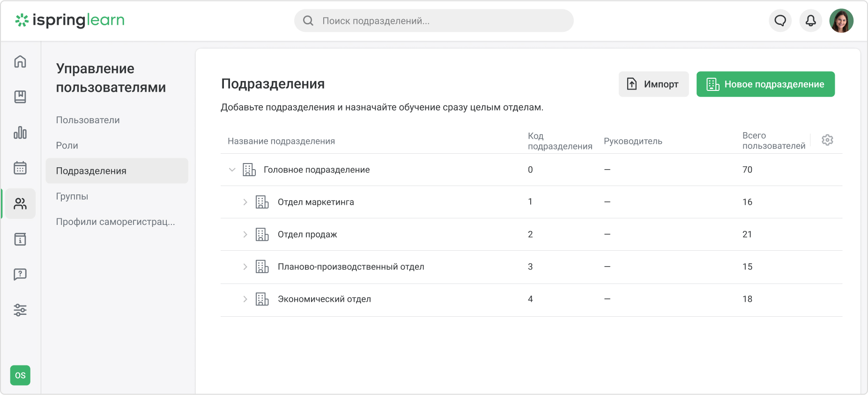Open the knowledge base info icon
The height and width of the screenshot is (395, 868).
(x=20, y=239)
